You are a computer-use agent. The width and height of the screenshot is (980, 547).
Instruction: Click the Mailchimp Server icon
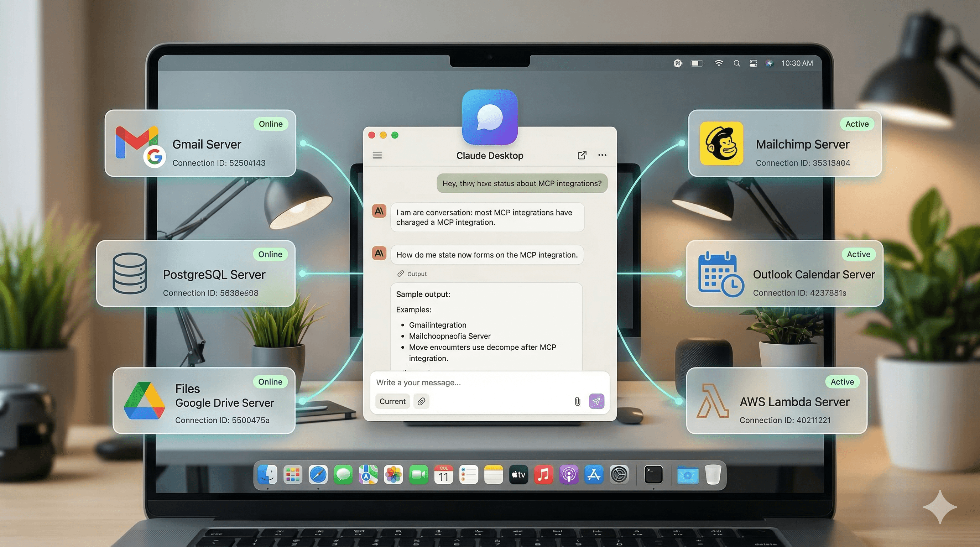(x=722, y=144)
